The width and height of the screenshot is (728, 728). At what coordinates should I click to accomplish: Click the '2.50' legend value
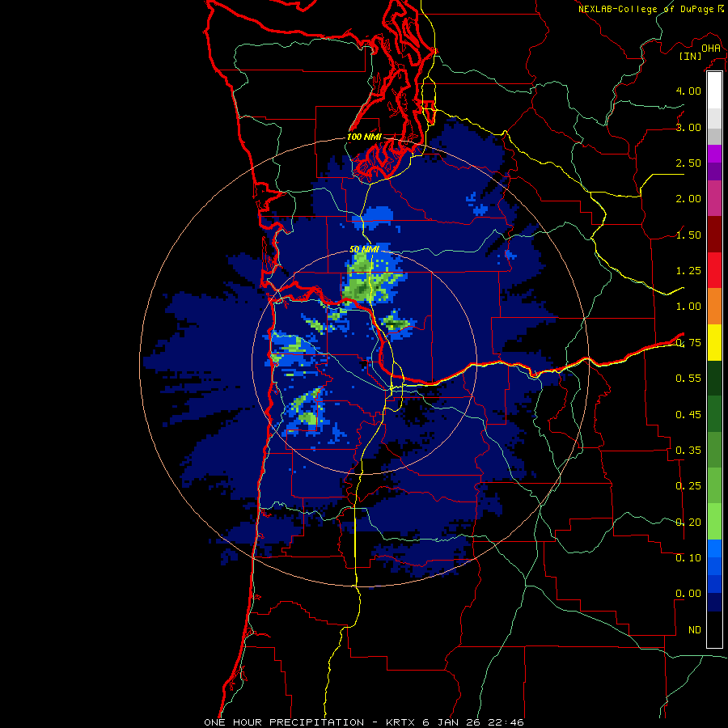pos(688,163)
